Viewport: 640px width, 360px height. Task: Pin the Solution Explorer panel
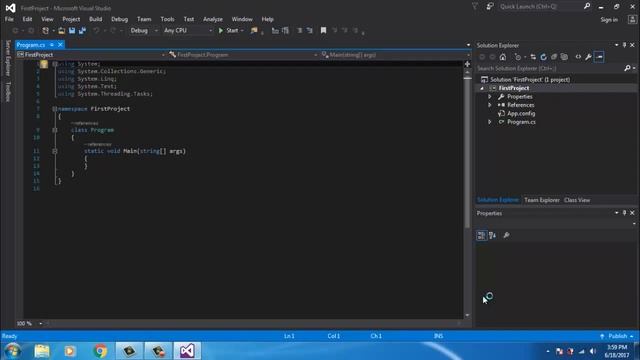point(624,45)
